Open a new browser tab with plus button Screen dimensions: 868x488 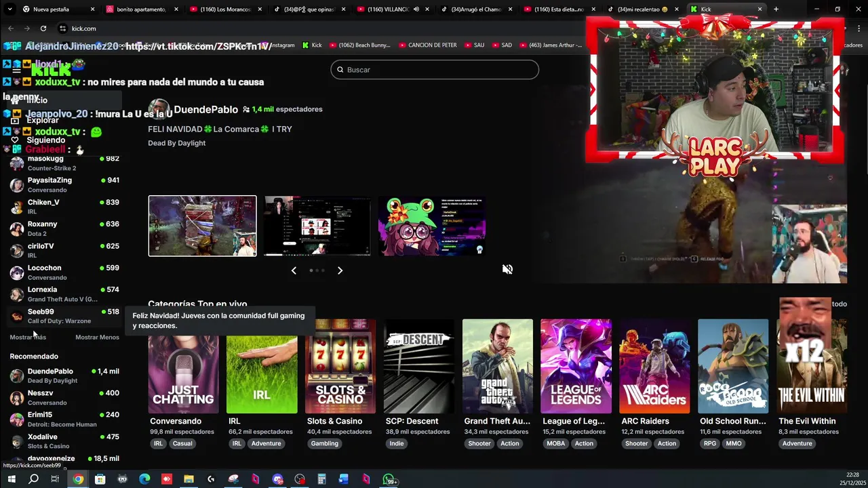coord(776,9)
